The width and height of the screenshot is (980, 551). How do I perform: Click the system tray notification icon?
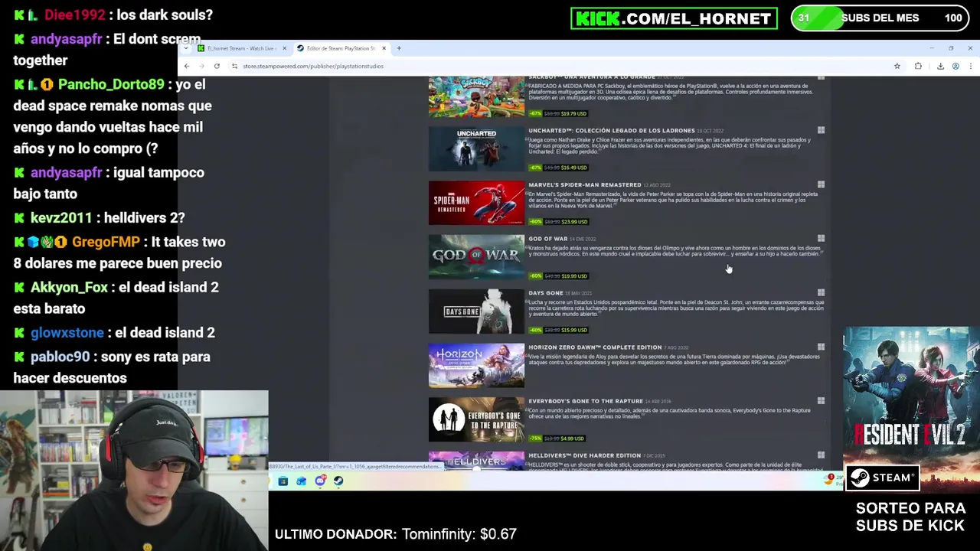pos(830,478)
